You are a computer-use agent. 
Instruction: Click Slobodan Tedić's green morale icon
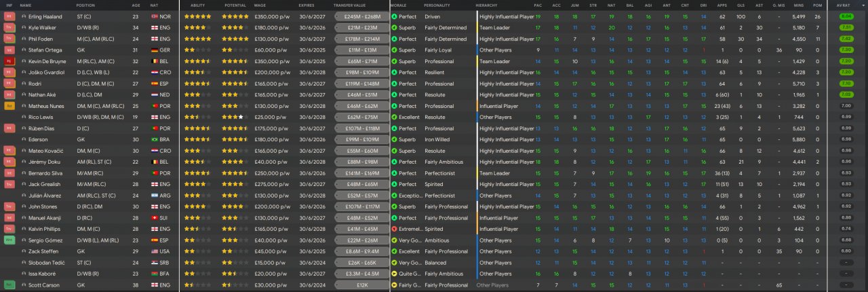tap(395, 263)
